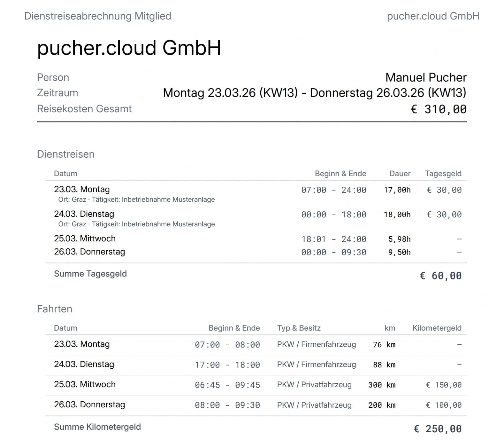The image size is (504, 447).
Task: Select the time range '18:01 - 24:00'
Action: [334, 239]
